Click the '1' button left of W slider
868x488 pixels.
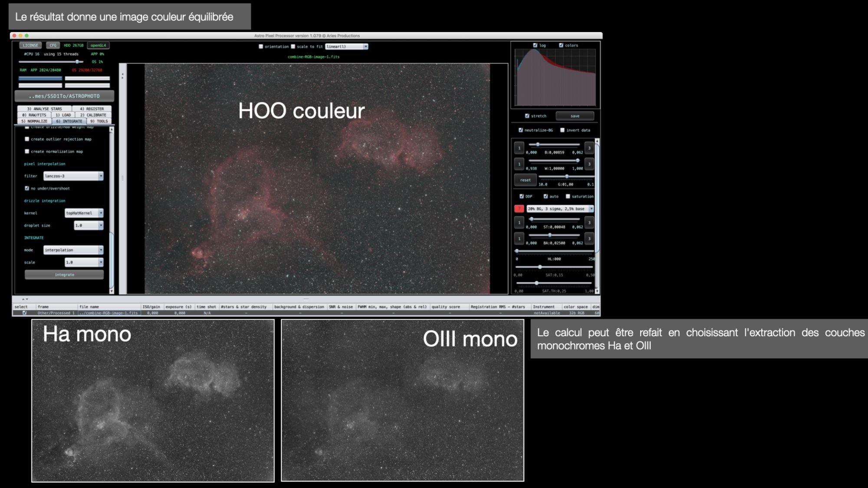point(519,164)
